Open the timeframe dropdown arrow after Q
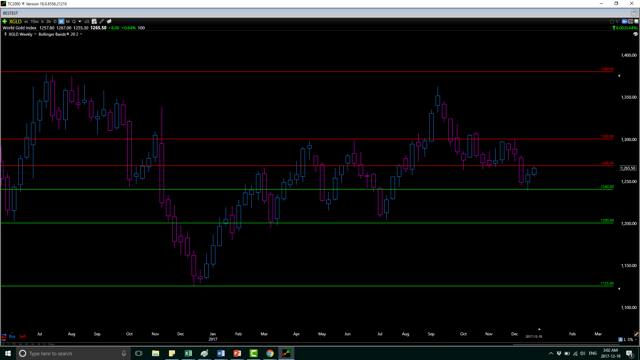 [80, 21]
